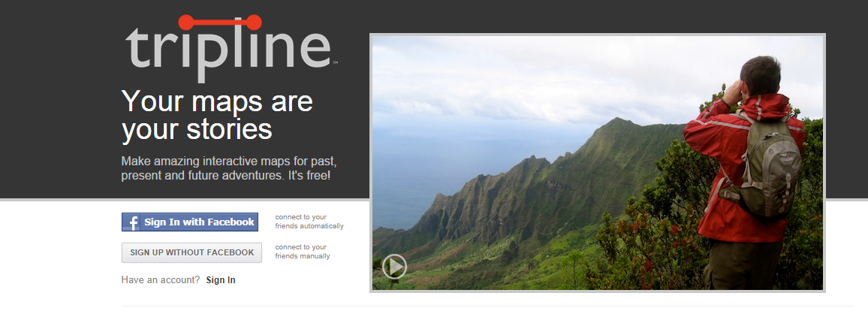868x314 pixels.
Task: Click 'connect to your friends manually' text
Action: pos(302,252)
